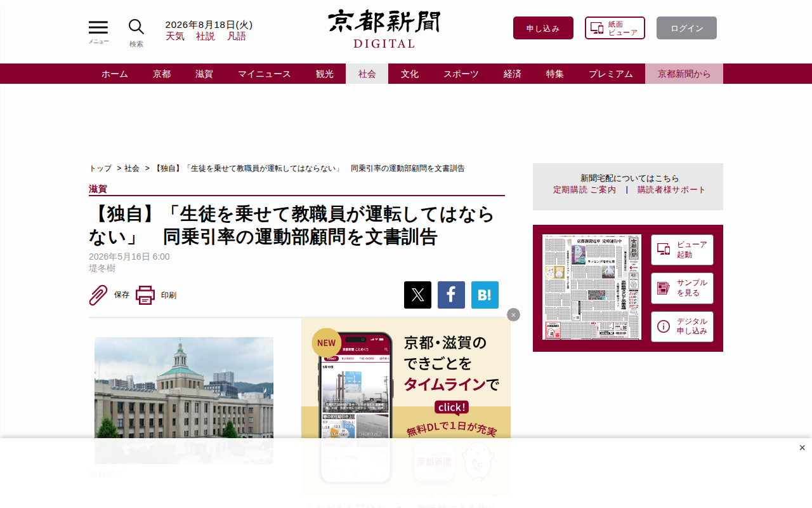
Task: Click the author name 堤冬樹
Action: (102, 269)
